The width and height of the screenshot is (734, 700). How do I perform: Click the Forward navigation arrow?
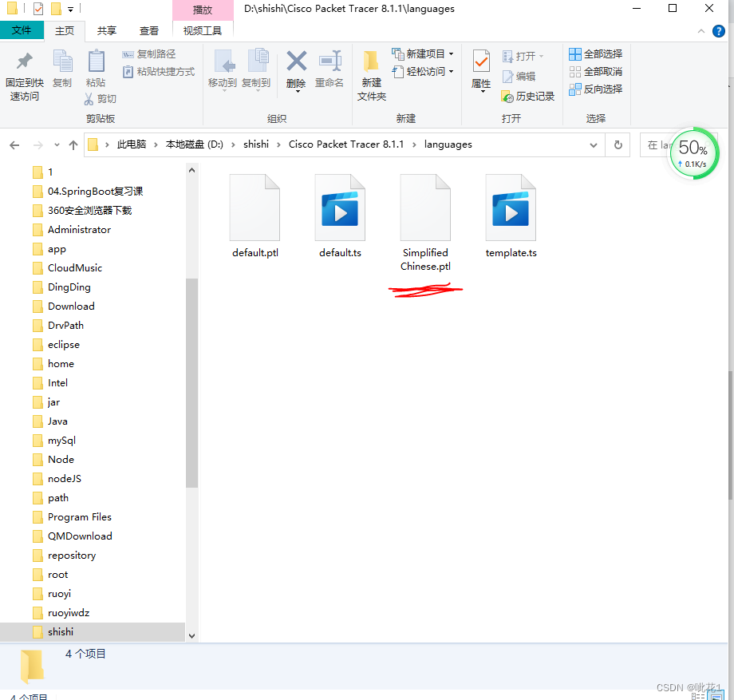[x=38, y=145]
